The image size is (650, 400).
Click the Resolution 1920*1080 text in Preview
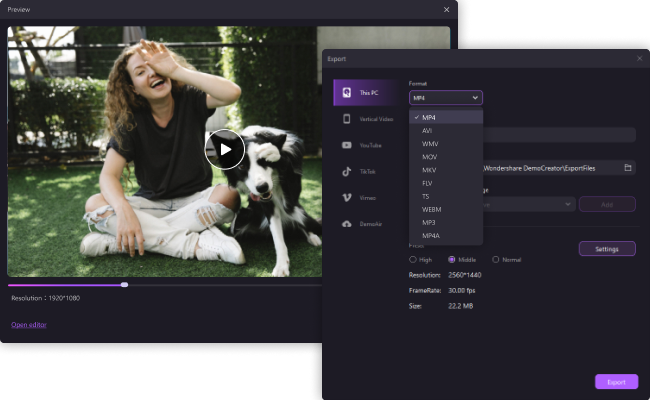pos(46,298)
